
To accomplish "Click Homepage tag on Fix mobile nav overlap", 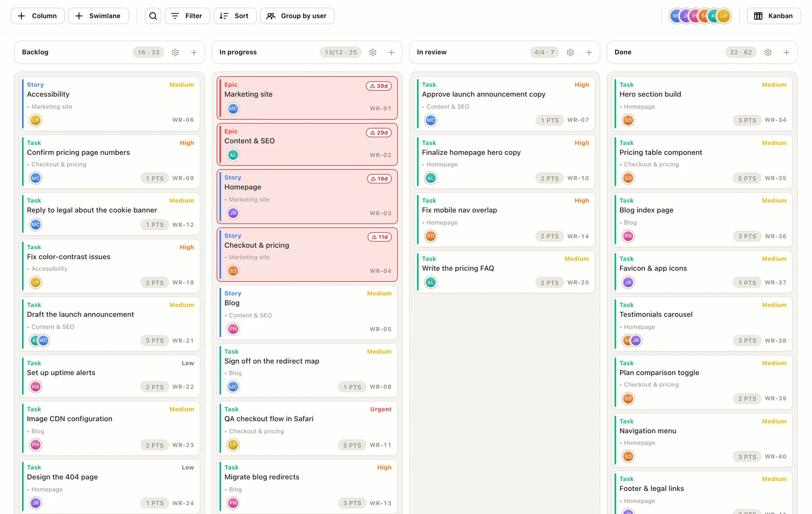I will pyautogui.click(x=442, y=223).
